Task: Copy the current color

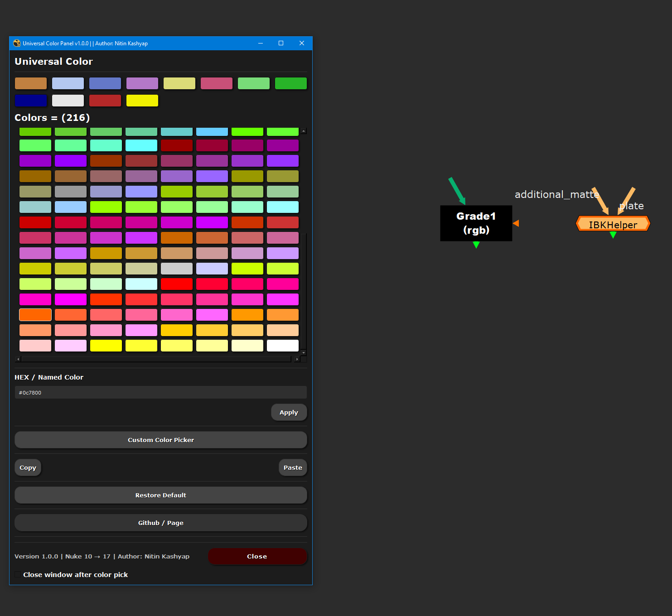Action: tap(28, 467)
